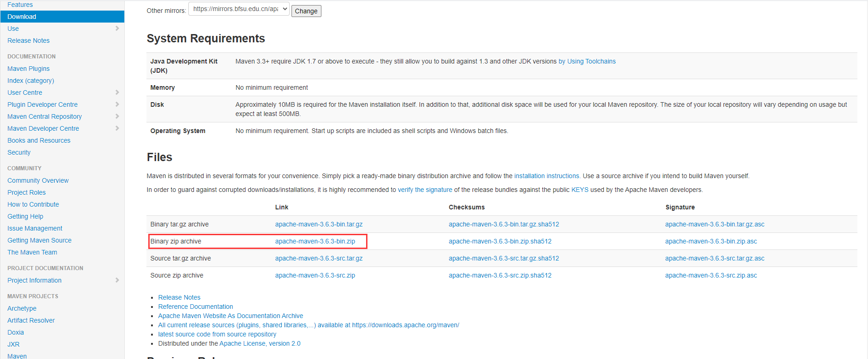Click the 'Binary tar.gz archive' row label
This screenshot has height=359, width=868.
[x=180, y=224]
